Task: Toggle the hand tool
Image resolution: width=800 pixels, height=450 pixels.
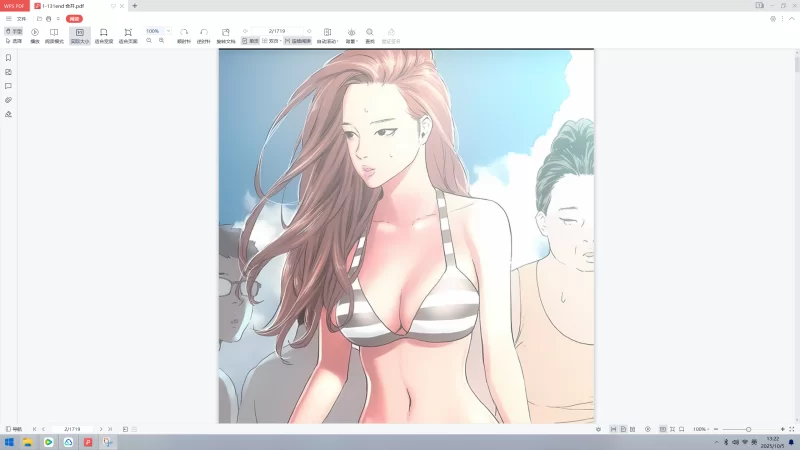Action: pos(13,31)
